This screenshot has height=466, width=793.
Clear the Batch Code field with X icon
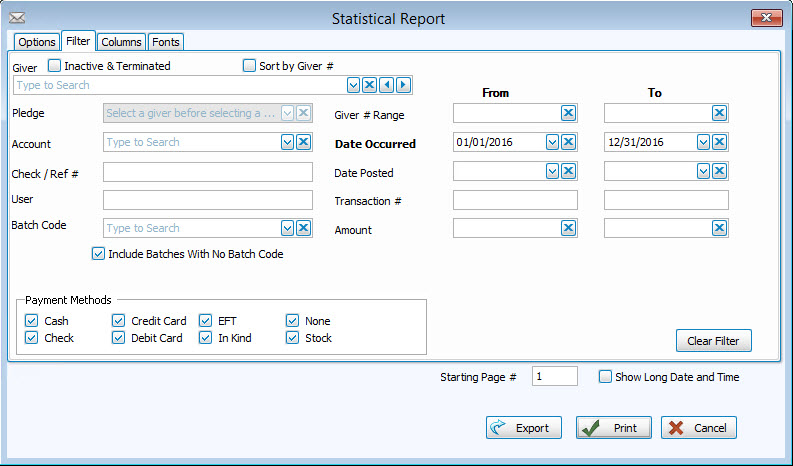click(x=304, y=228)
